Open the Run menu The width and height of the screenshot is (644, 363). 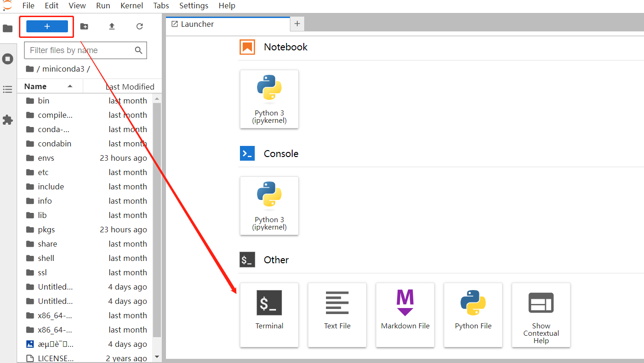[103, 6]
